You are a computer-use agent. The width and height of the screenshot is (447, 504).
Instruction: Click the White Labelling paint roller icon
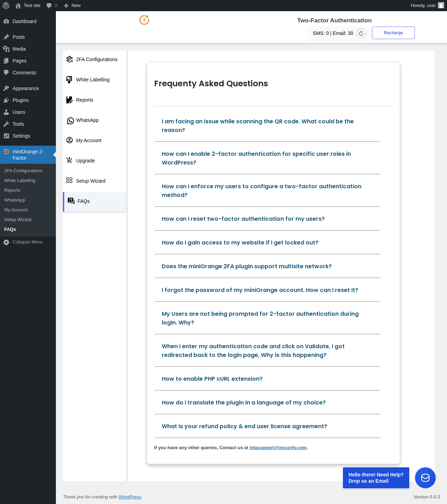click(x=69, y=80)
